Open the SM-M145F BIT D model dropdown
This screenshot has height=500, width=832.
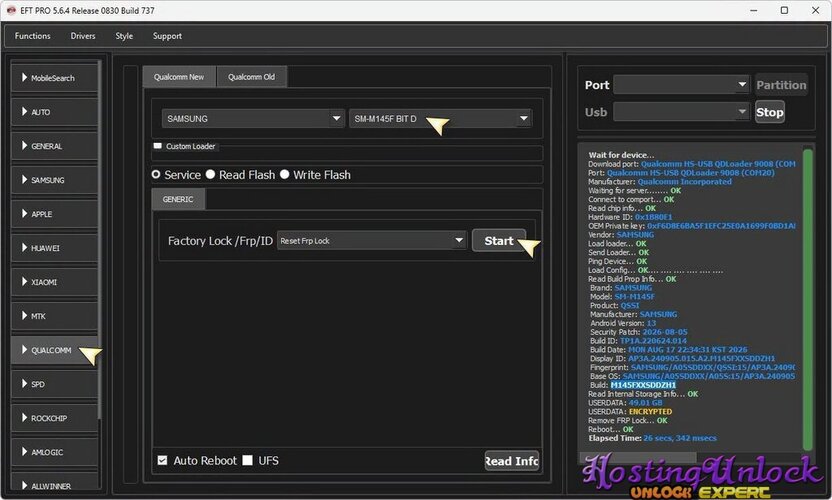tap(440, 118)
